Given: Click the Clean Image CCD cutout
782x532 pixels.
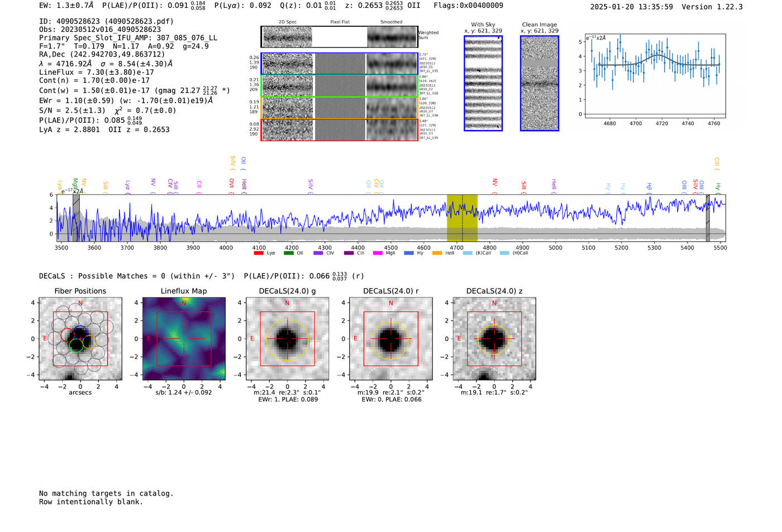Looking at the screenshot, I should pos(540,83).
